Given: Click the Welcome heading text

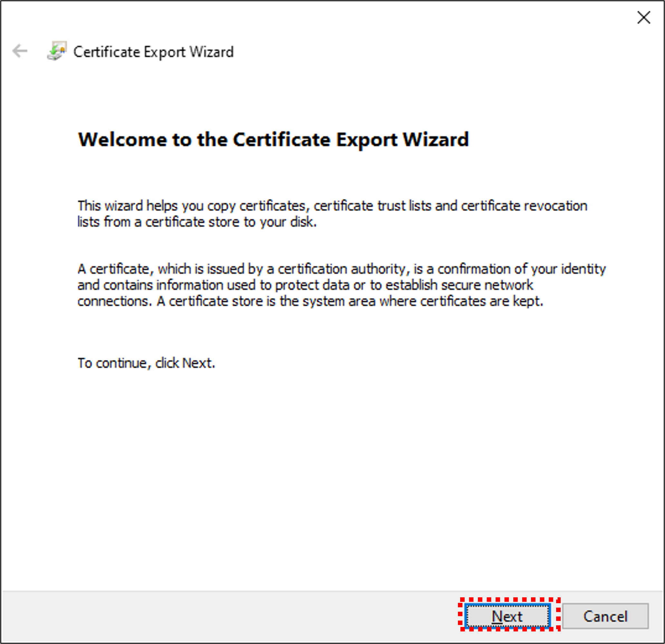Looking at the screenshot, I should pyautogui.click(x=273, y=139).
